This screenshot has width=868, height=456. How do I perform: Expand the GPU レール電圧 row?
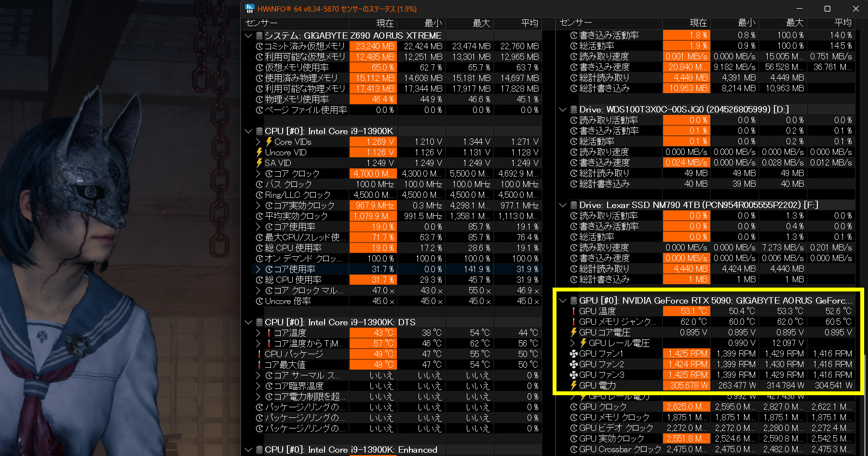click(572, 343)
